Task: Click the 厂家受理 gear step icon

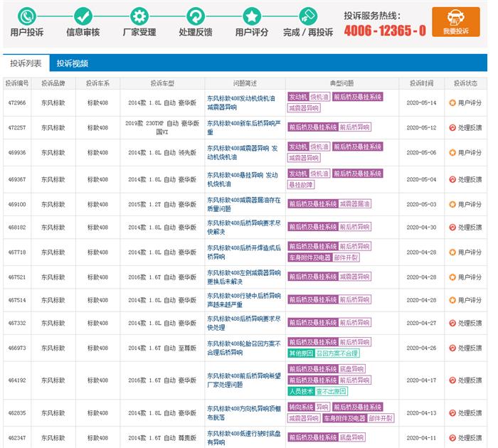Action: point(139,16)
